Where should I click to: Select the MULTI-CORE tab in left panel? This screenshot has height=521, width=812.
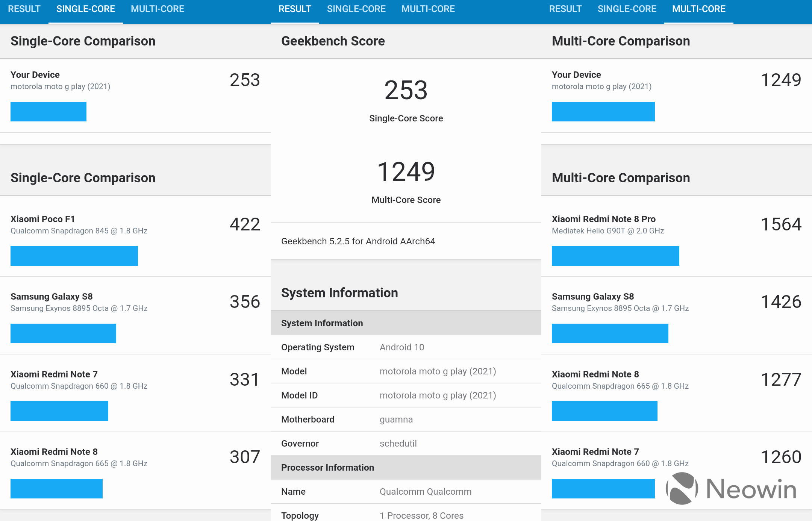coord(157,9)
